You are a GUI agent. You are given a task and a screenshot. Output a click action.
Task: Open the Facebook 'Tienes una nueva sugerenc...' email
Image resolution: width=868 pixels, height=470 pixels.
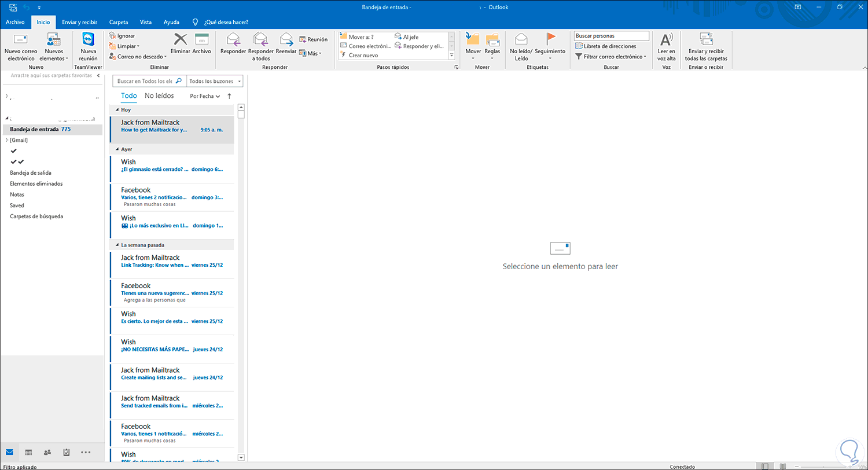pos(171,292)
